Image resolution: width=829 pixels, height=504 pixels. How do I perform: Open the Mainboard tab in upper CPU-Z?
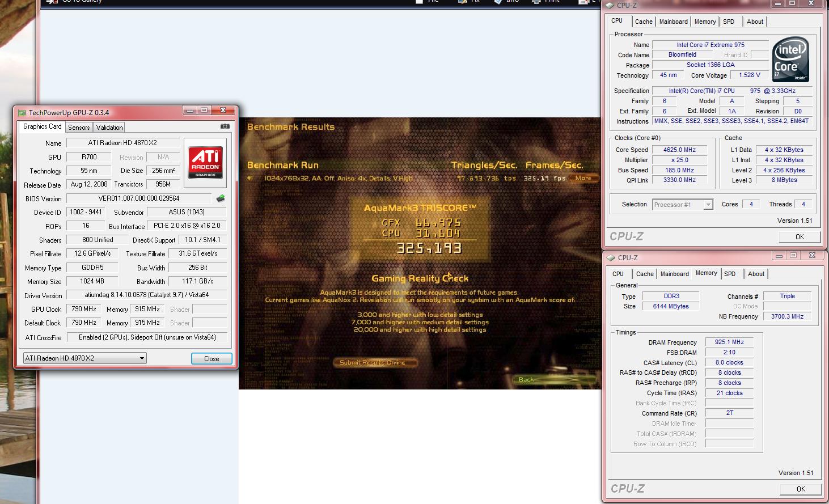coord(674,22)
